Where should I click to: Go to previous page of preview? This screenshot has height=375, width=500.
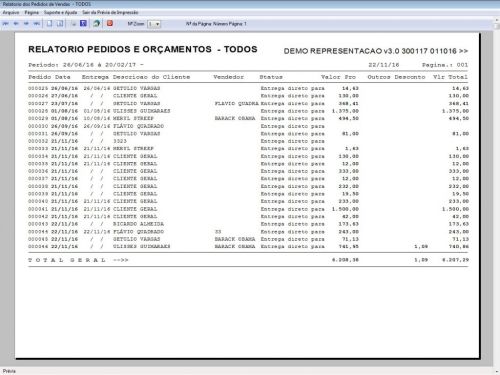click(x=16, y=24)
